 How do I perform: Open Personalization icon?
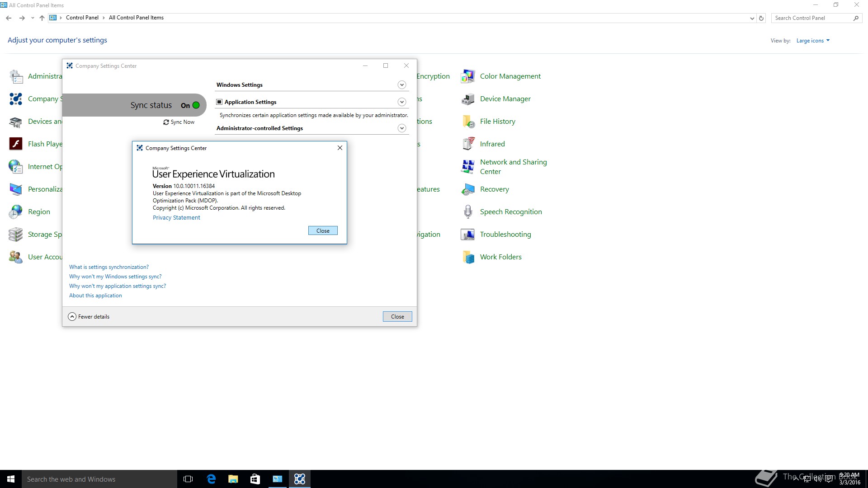pos(16,189)
